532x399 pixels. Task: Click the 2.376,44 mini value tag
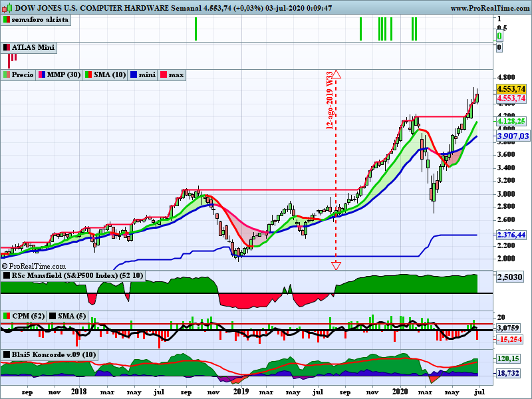pyautogui.click(x=511, y=235)
